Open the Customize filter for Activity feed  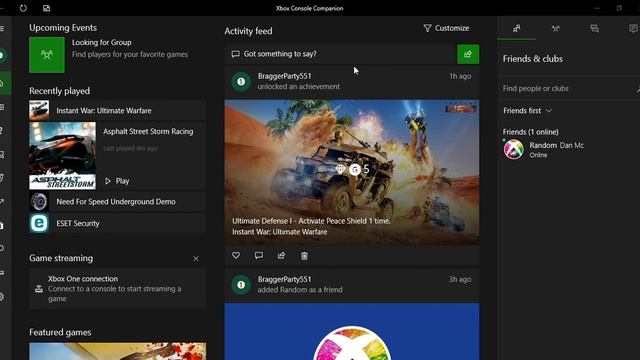(x=446, y=28)
